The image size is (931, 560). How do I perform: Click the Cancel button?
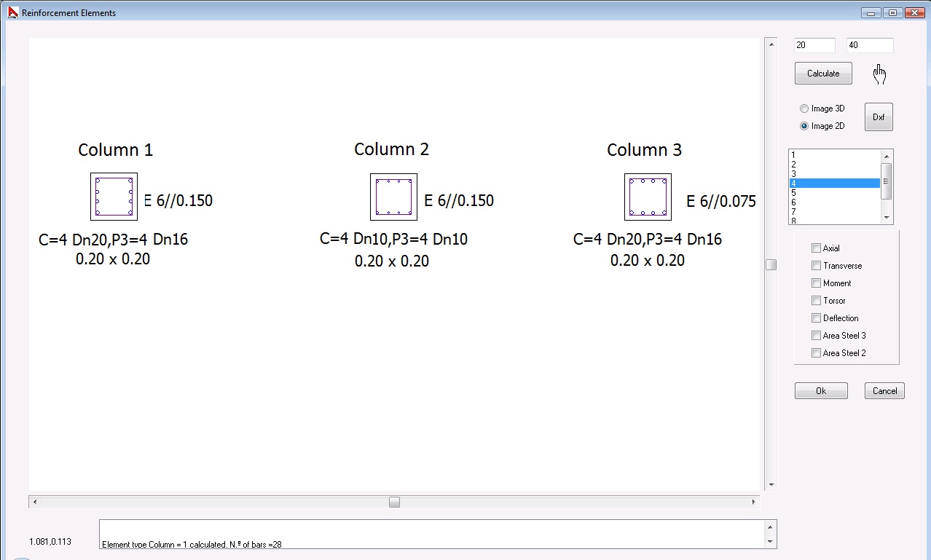[884, 391]
